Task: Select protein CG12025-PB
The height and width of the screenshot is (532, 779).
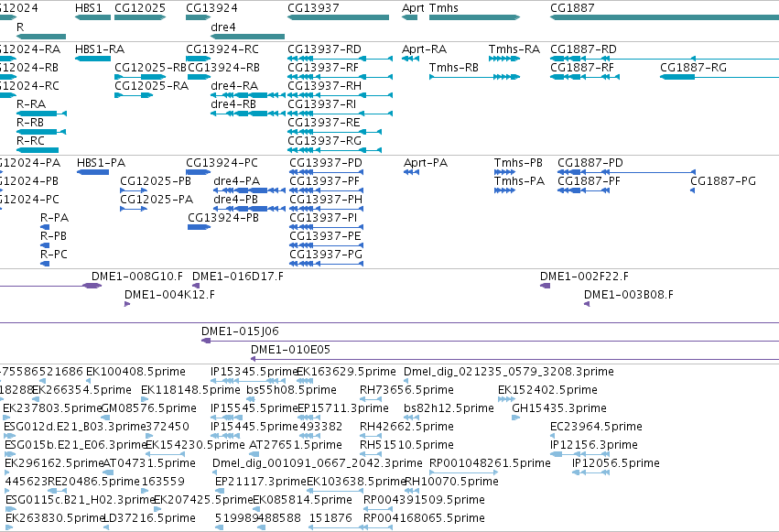Action: point(134,190)
